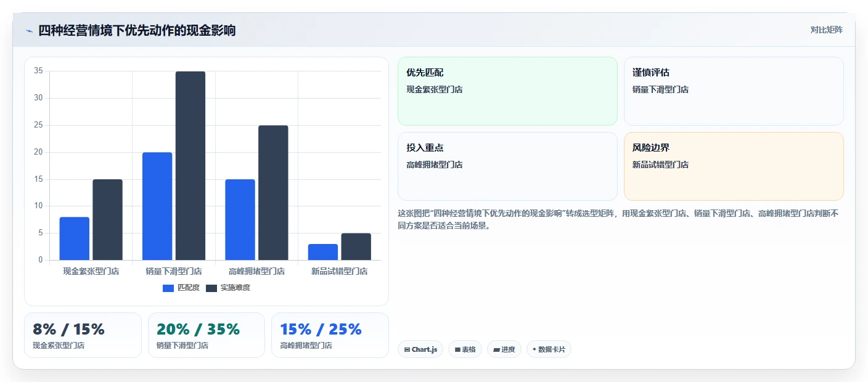This screenshot has height=382, width=868.
Task: Click the dark 实施难度 bar for 新品试错型门店
Action: [x=356, y=246]
